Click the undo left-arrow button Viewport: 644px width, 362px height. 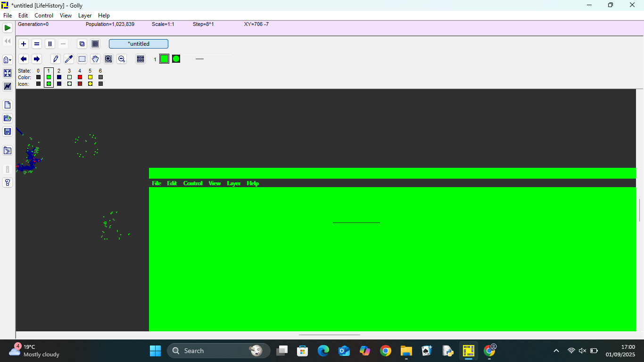pyautogui.click(x=24, y=59)
